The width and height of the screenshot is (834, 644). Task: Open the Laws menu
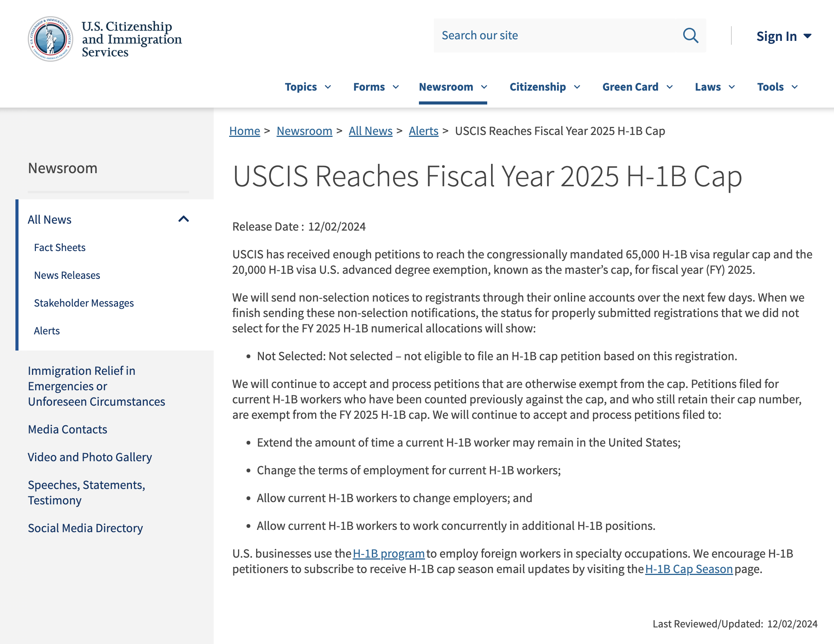tap(708, 87)
